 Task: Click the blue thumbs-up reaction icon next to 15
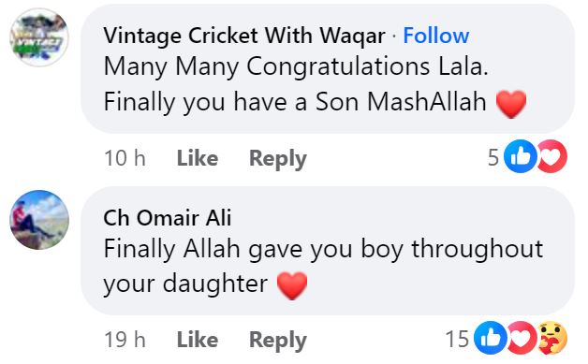(491, 338)
